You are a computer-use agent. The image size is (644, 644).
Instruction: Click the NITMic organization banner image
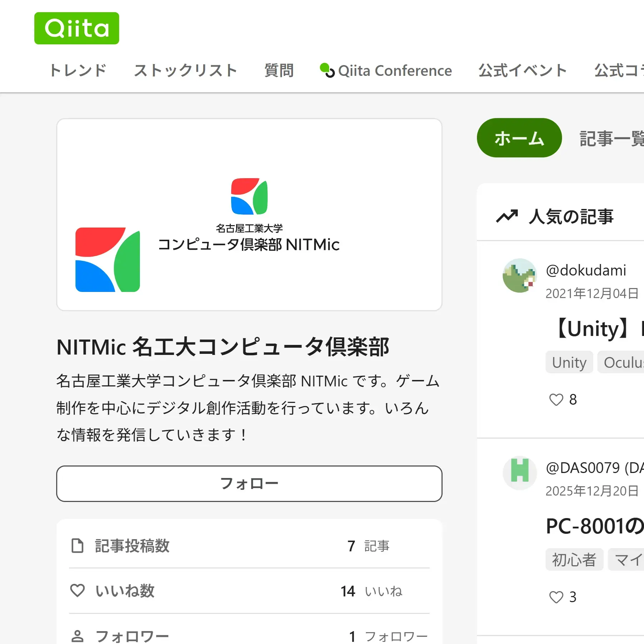coord(249,214)
